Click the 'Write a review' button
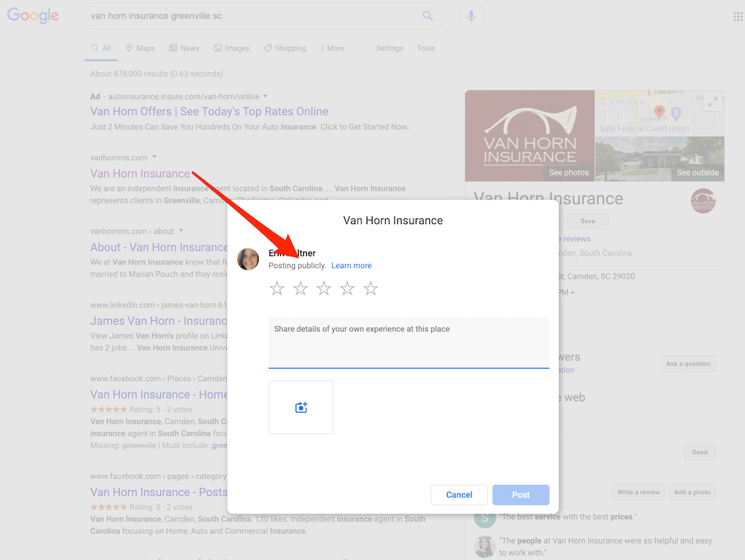 click(638, 492)
